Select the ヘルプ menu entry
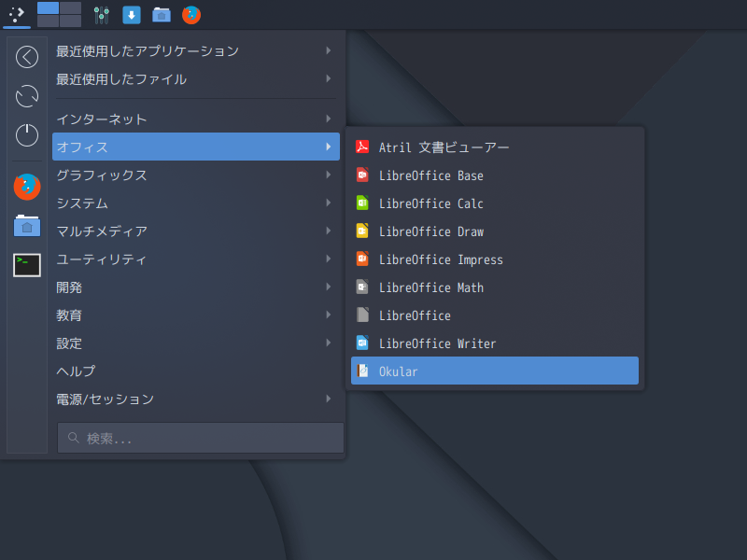 (x=196, y=371)
